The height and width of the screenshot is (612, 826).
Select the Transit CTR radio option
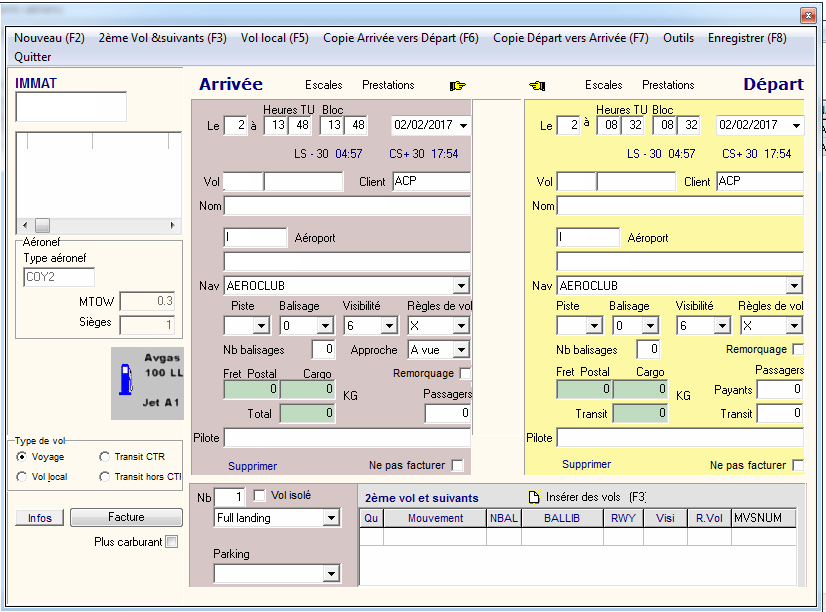pyautogui.click(x=106, y=457)
